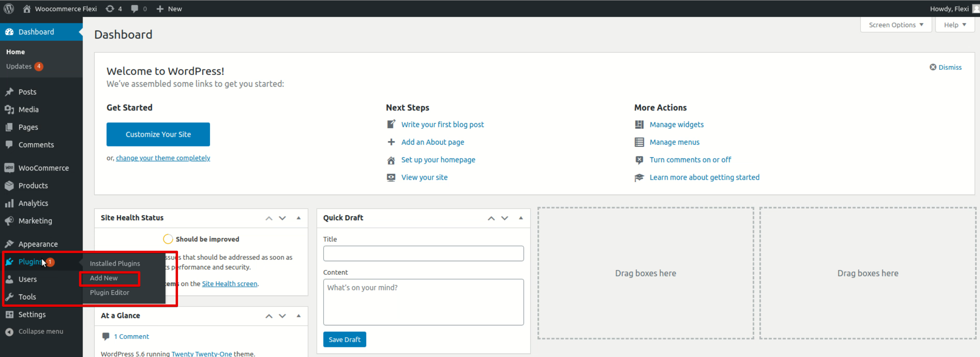Click the Plugins plug icon
This screenshot has width=980, height=357.
tap(9, 262)
